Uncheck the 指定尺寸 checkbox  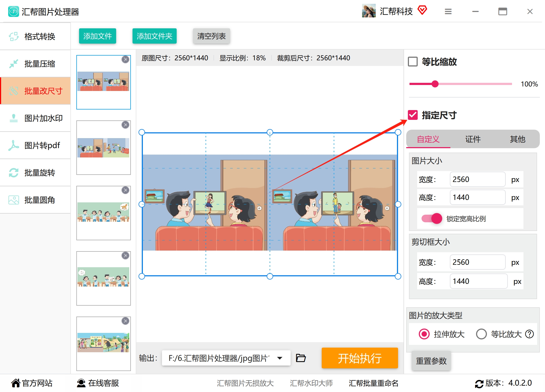413,115
